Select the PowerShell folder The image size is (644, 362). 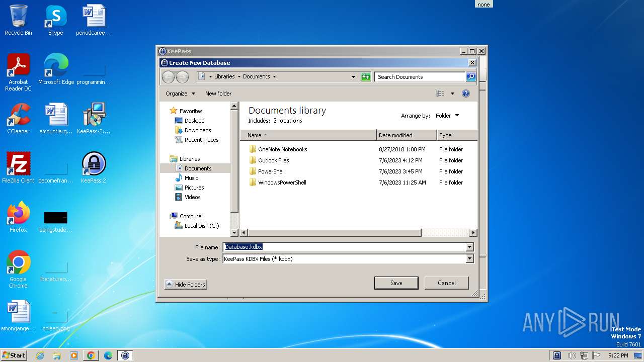pos(271,171)
